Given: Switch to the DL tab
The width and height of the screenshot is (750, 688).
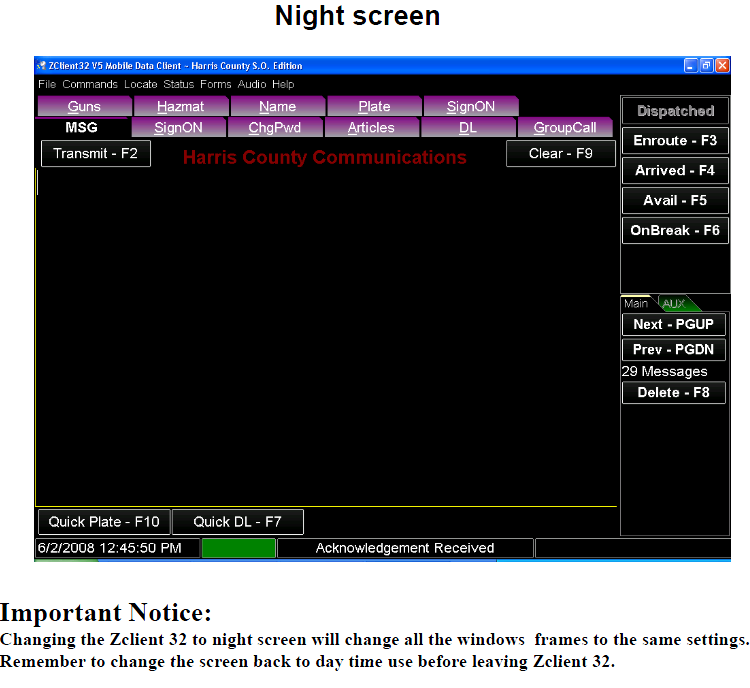Looking at the screenshot, I should click(468, 127).
